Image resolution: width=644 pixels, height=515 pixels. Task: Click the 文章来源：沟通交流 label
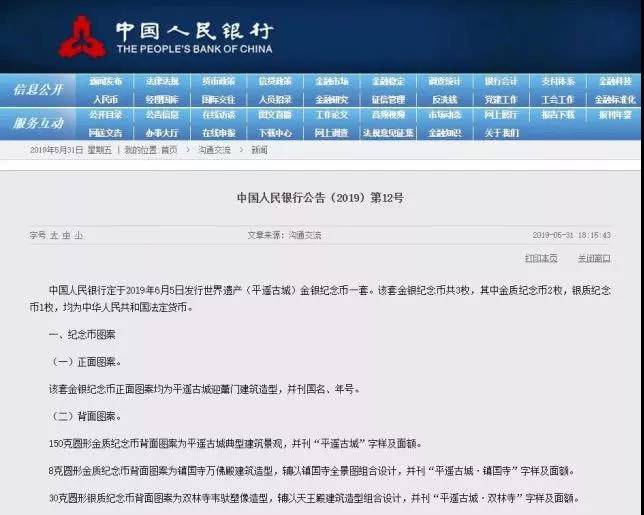(x=284, y=235)
